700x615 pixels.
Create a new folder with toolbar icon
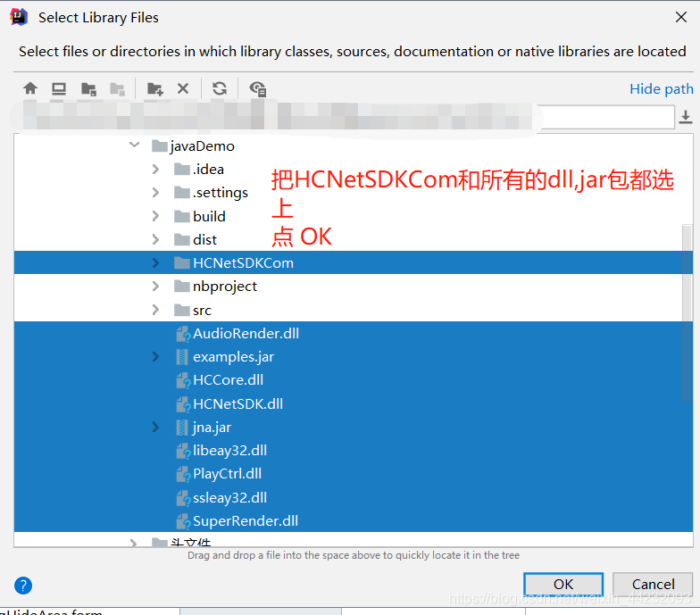coord(155,89)
